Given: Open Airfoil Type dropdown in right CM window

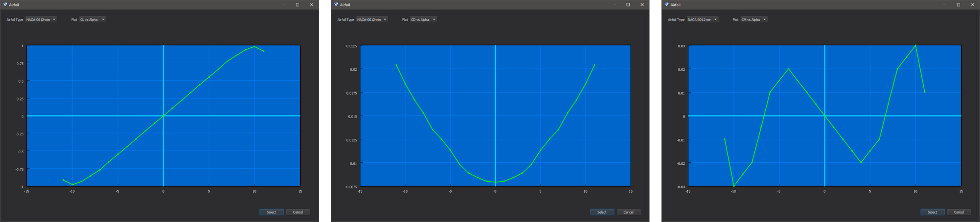Looking at the screenshot, I should pos(702,20).
